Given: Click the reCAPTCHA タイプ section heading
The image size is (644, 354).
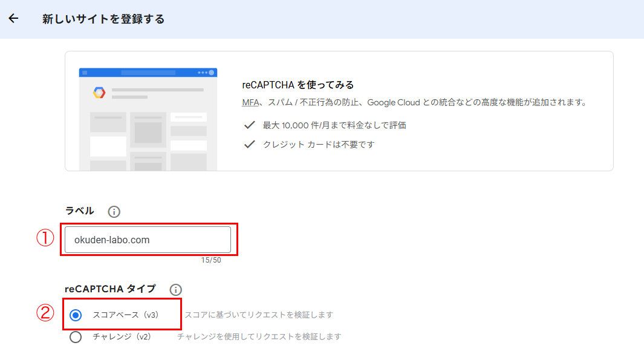Looking at the screenshot, I should click(x=110, y=289).
